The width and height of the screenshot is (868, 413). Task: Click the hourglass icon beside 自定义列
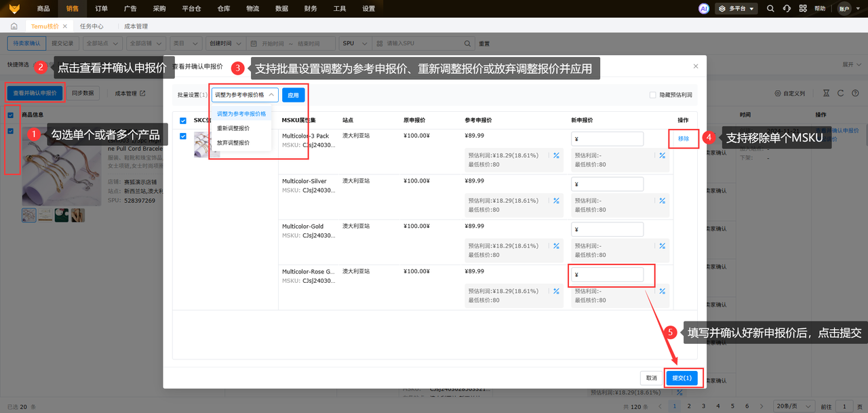pyautogui.click(x=826, y=93)
